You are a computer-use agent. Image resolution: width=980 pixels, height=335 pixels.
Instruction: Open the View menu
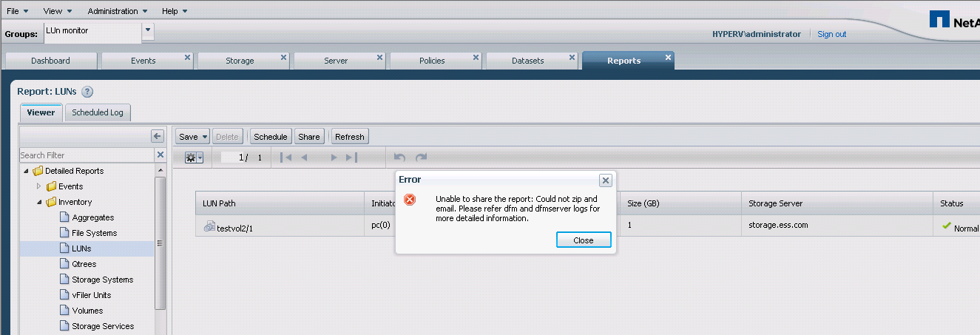(x=57, y=11)
